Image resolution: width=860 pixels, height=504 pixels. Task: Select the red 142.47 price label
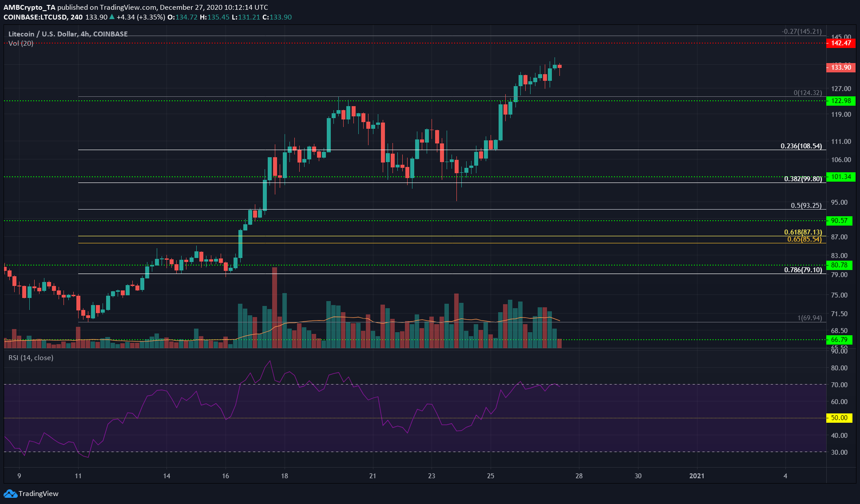(841, 43)
